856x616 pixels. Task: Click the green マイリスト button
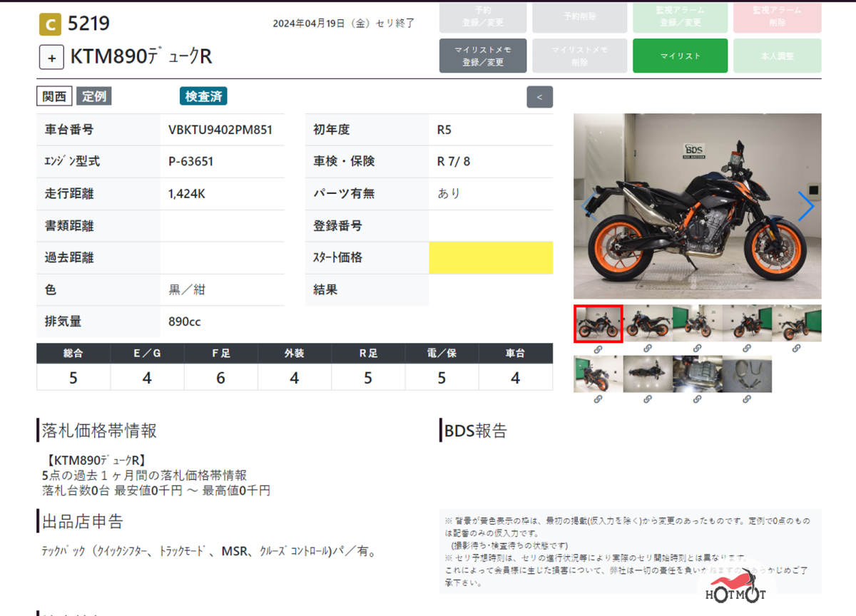[x=680, y=56]
